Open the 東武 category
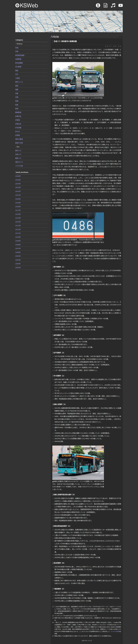Image resolution: width=138 pixels, height=644 pixels. [x=17, y=86]
